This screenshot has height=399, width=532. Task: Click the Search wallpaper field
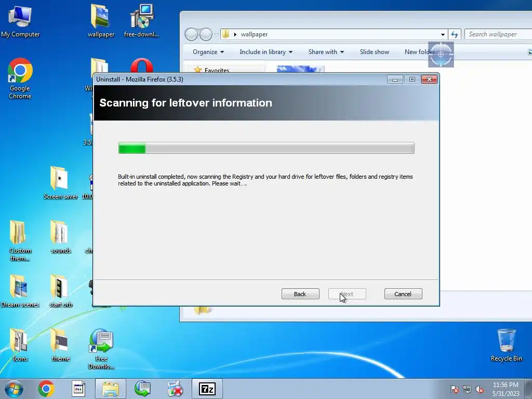pos(498,34)
